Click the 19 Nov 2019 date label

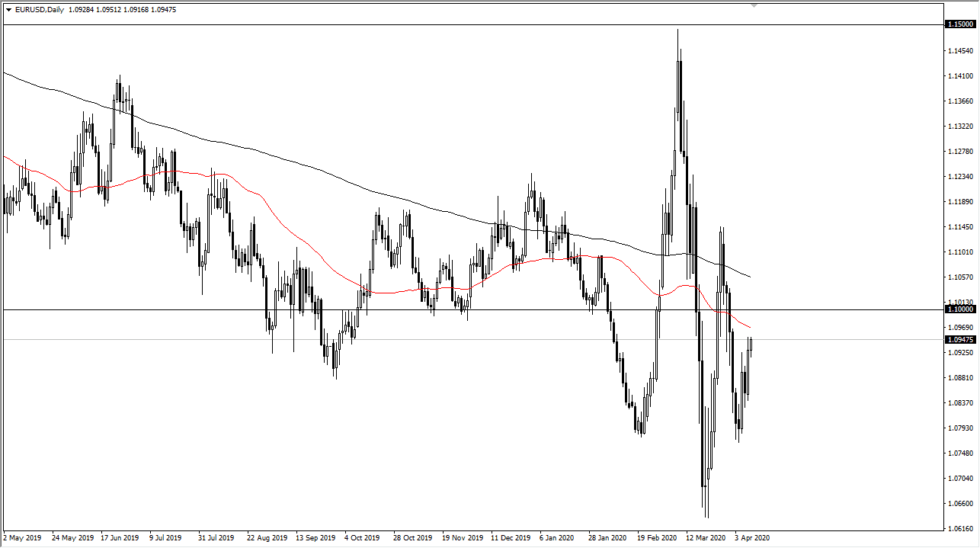pyautogui.click(x=462, y=538)
